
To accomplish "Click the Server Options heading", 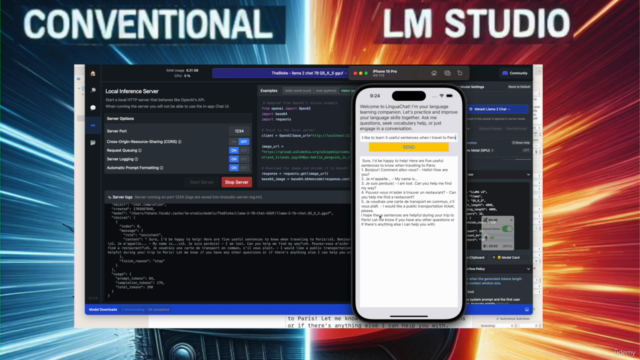I will (120, 118).
